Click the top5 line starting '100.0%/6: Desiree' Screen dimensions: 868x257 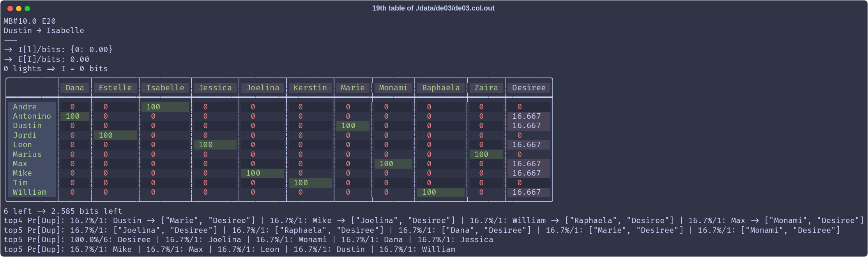click(248, 239)
